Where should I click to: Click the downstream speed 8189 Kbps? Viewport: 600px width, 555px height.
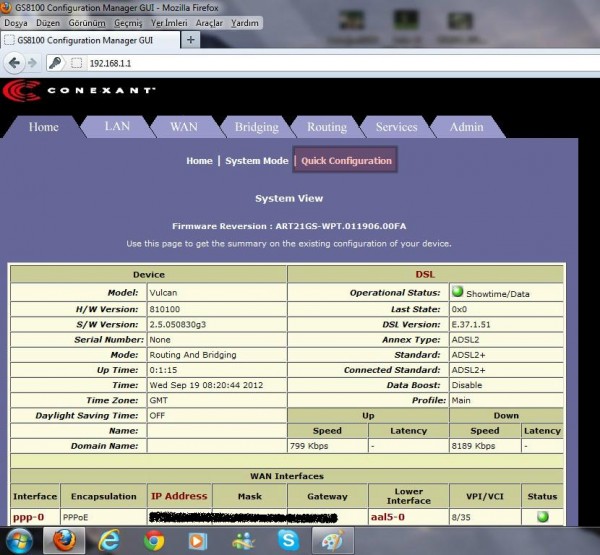point(473,446)
